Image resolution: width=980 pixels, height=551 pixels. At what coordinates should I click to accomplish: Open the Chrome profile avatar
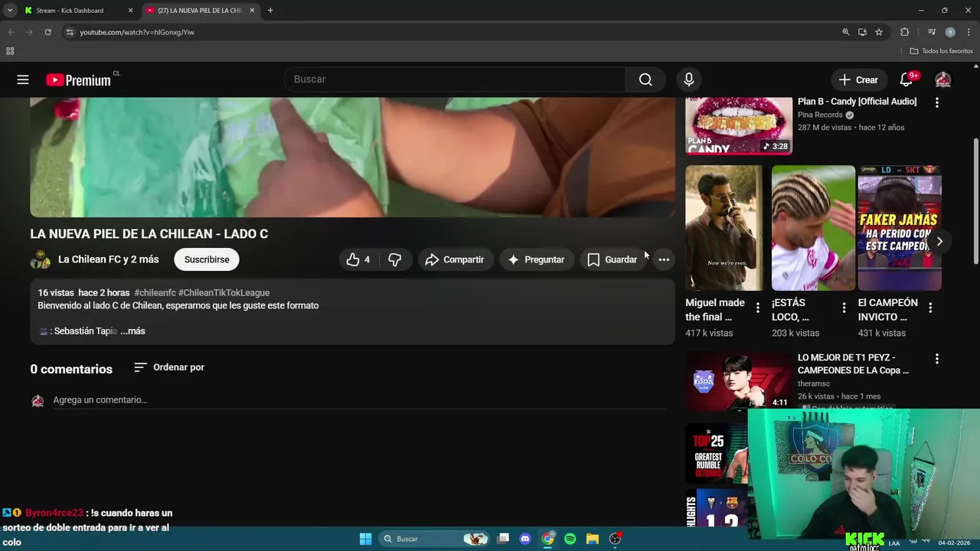coord(950,32)
